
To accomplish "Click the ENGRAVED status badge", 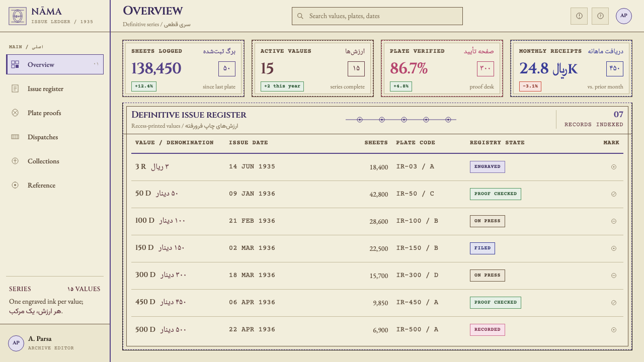I will click(x=488, y=167).
